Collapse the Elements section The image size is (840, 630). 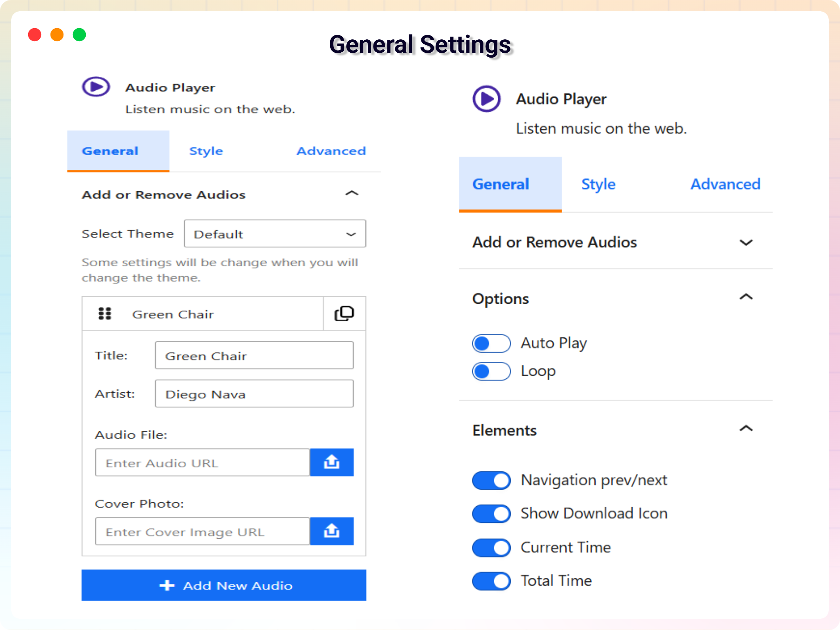click(746, 429)
